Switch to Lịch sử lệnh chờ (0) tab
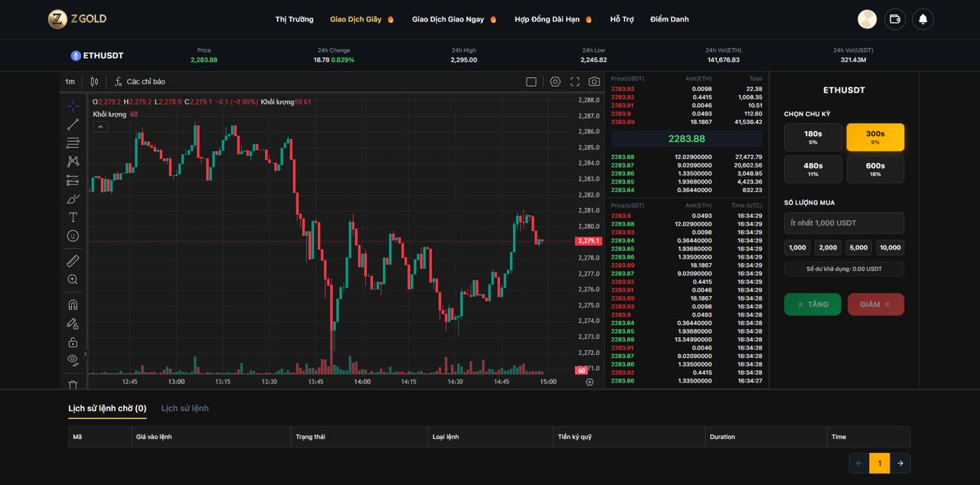Viewport: 980px width, 485px height. pos(107,409)
